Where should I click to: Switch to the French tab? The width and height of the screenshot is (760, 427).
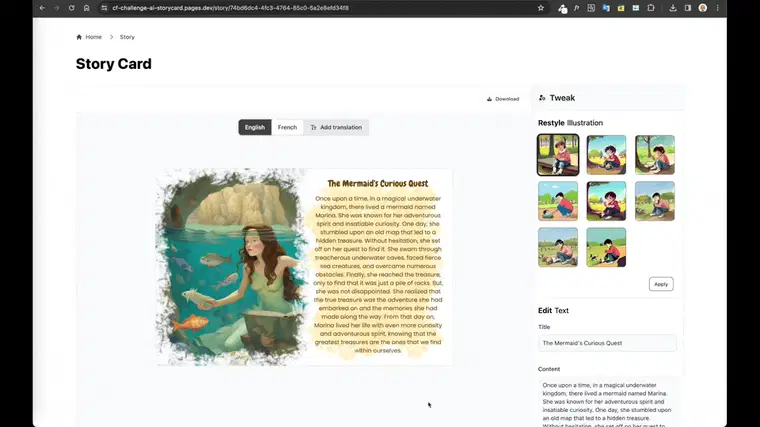pos(287,127)
